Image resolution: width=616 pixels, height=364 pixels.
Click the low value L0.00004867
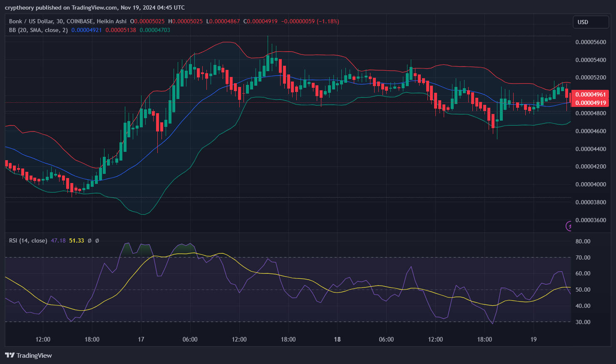223,21
